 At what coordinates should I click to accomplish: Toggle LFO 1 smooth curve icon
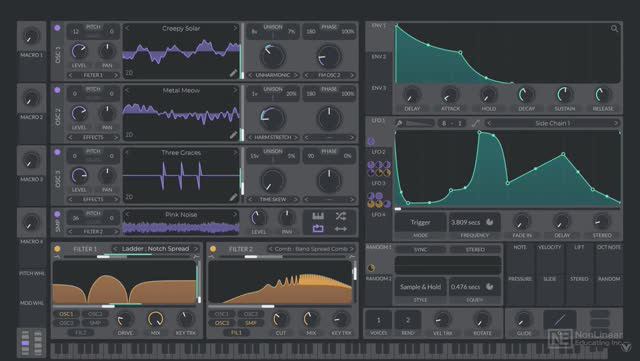coord(476,123)
